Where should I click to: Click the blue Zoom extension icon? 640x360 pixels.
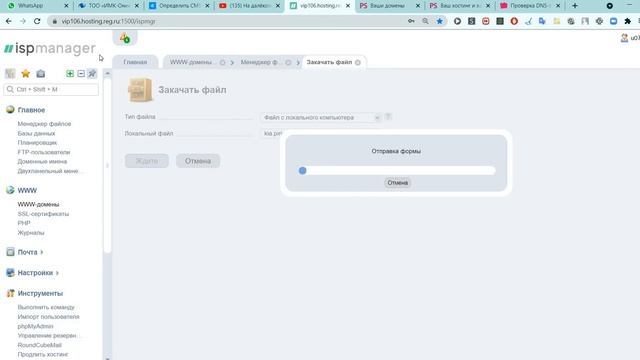pos(613,21)
